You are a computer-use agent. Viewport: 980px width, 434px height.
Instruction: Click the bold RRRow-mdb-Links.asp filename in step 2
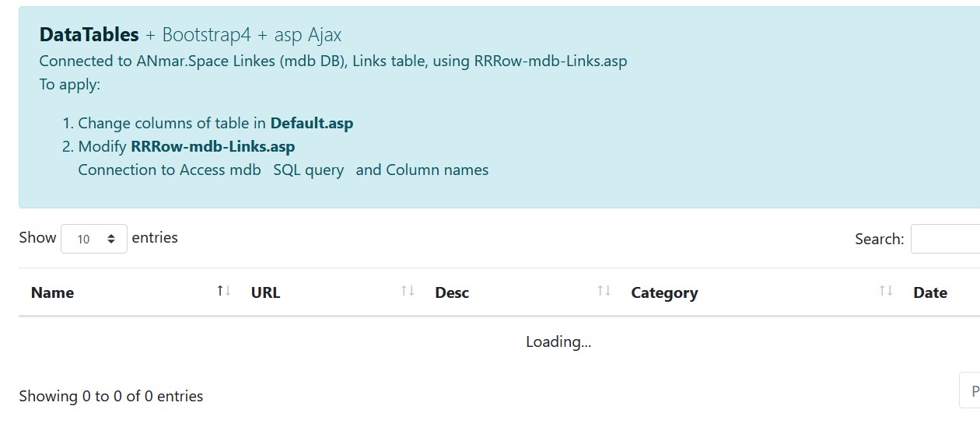[212, 146]
